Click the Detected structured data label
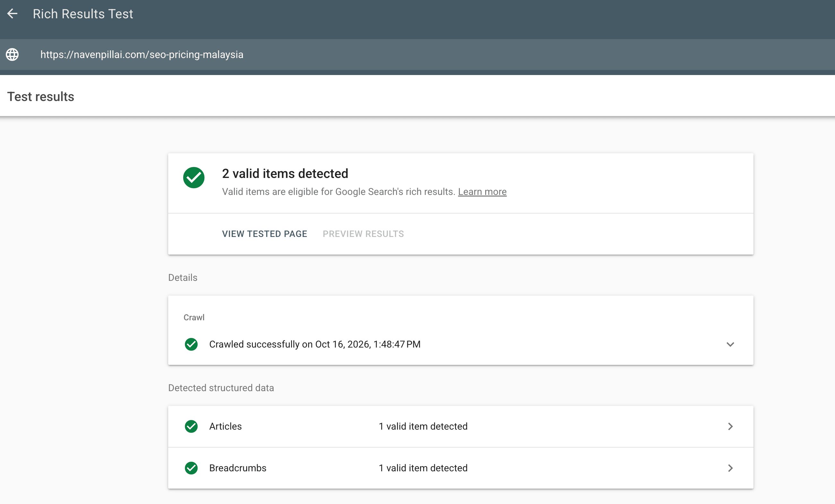 (x=221, y=388)
